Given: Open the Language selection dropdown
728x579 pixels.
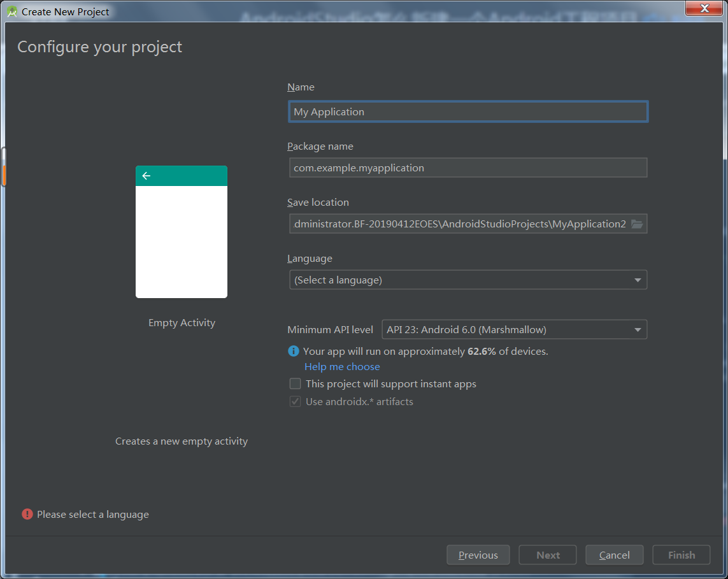Looking at the screenshot, I should pos(468,280).
